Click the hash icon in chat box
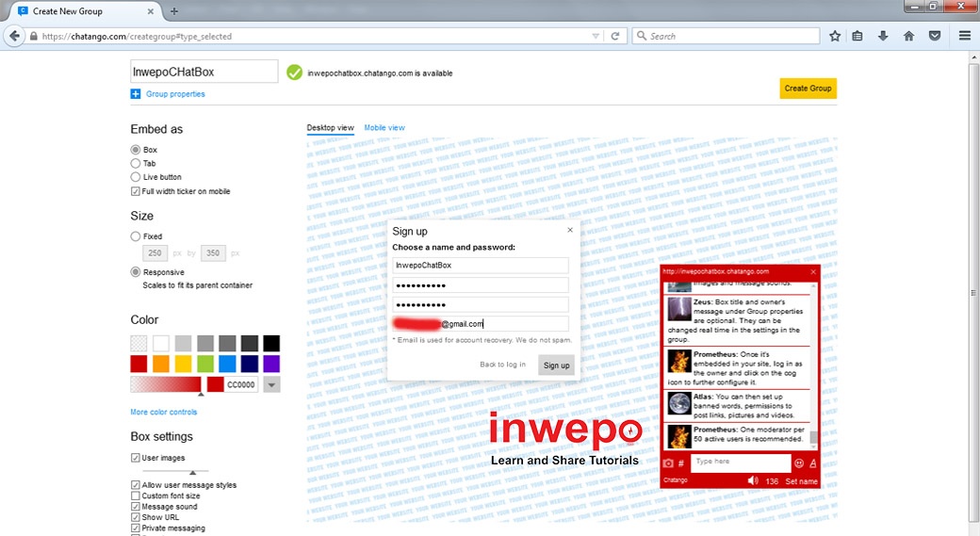 pos(681,463)
